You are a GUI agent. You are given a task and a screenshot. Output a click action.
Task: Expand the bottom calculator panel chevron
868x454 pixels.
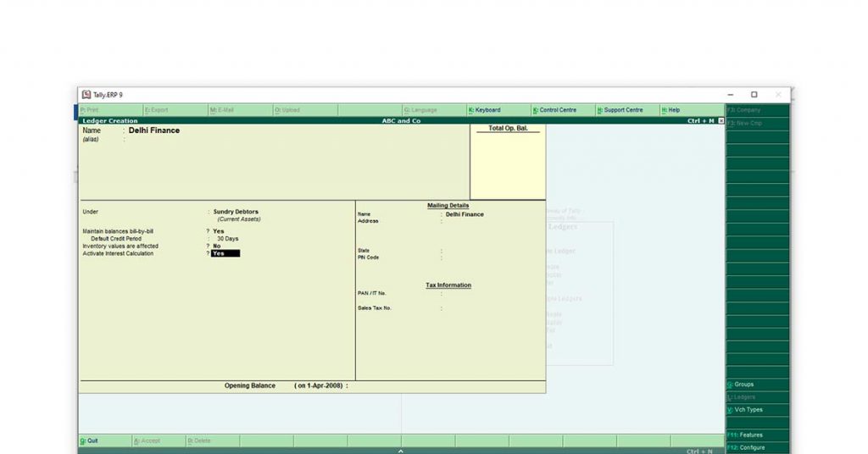401,451
